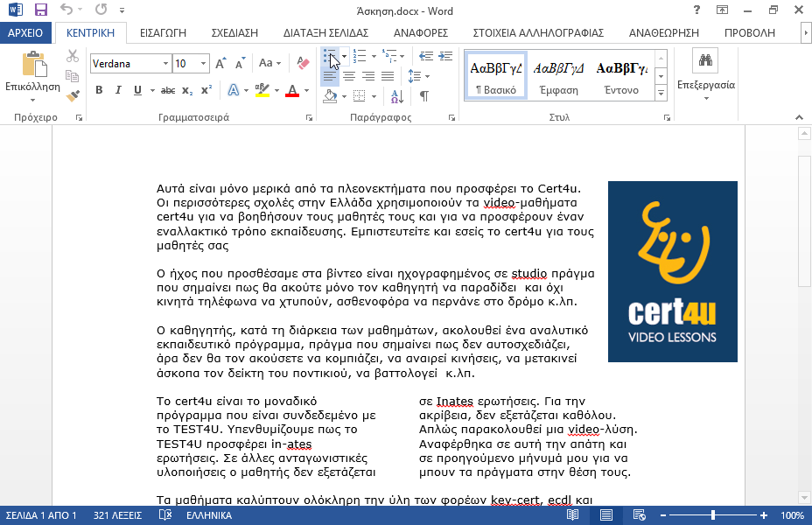The height and width of the screenshot is (525, 812).
Task: Open Editing (Επεξεργασία) dropdown
Action: click(x=706, y=75)
